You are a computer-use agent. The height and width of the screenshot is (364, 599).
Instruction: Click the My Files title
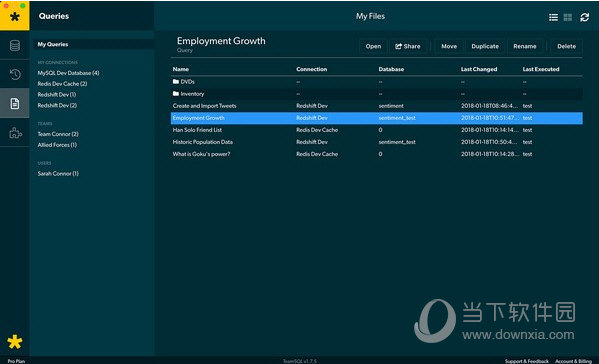370,16
